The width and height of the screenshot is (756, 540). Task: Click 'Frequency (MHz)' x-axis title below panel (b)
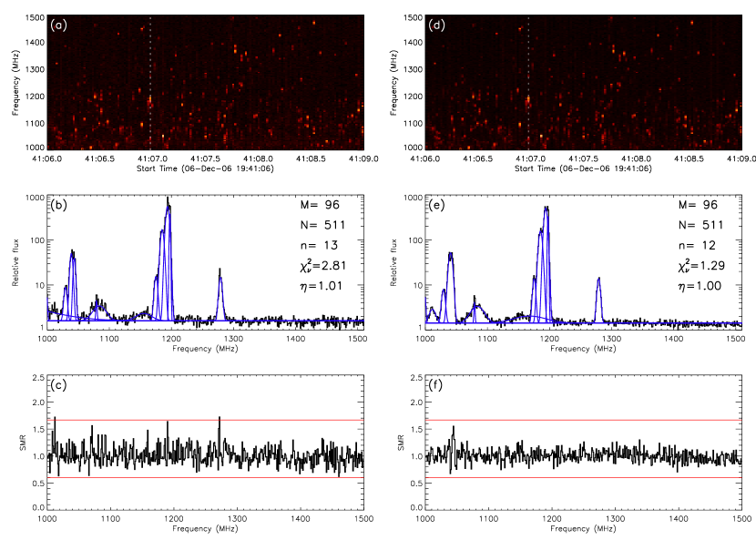(205, 348)
